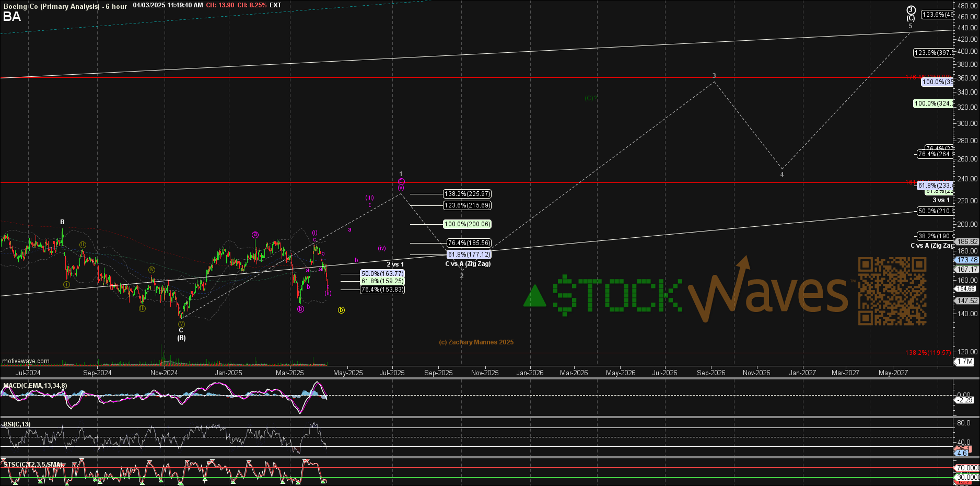
Task: Select the 76.4%(153.83) retracement label
Action: [x=382, y=290]
